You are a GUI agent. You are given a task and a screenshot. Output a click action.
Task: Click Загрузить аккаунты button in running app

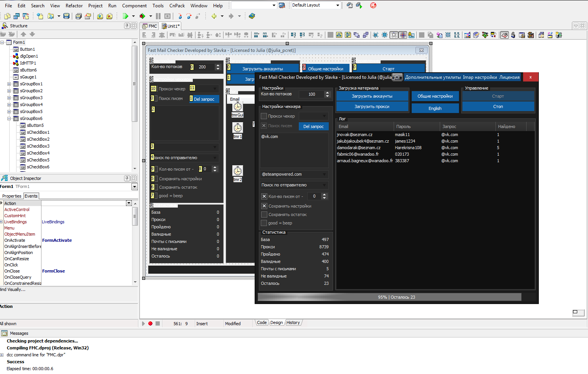pos(372,96)
